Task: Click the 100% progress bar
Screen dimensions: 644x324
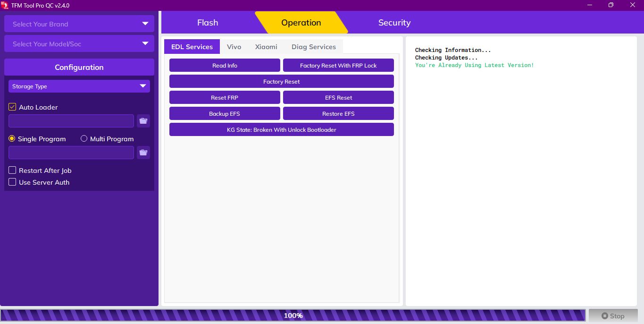Action: pos(293,315)
